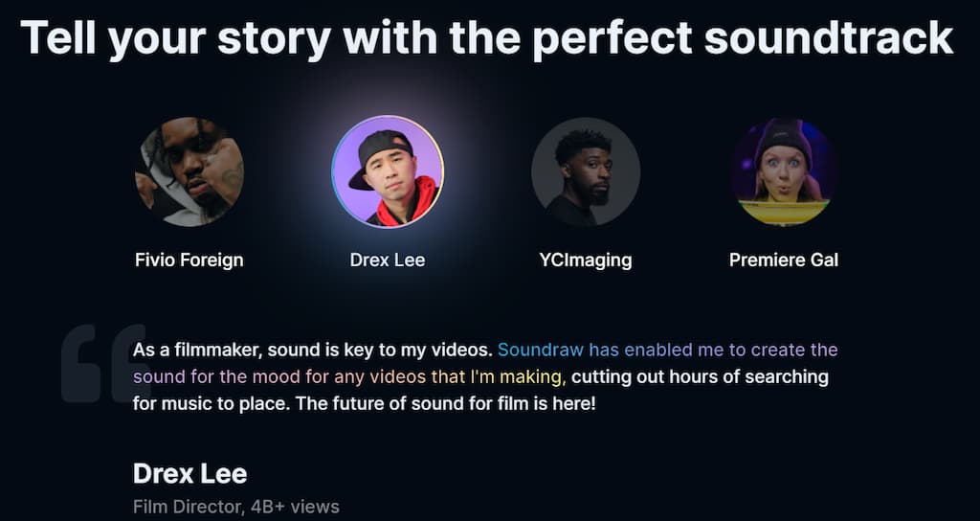980x521 pixels.
Task: Click 'The future of sound for film' sentence
Action: pos(446,403)
